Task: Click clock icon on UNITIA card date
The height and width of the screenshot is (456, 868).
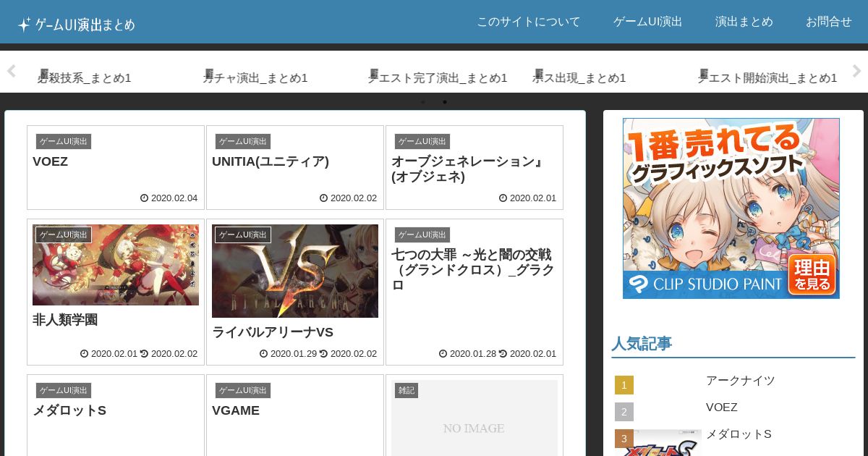Action: (323, 198)
